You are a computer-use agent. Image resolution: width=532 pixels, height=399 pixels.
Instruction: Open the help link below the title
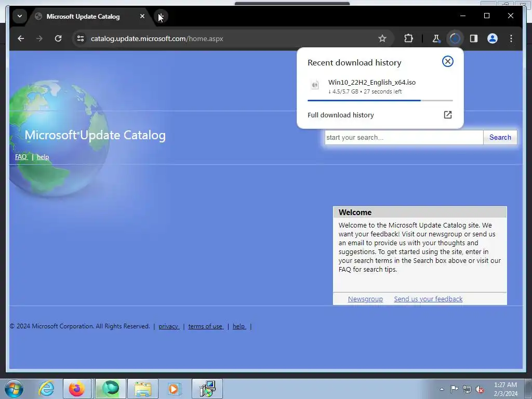point(43,157)
